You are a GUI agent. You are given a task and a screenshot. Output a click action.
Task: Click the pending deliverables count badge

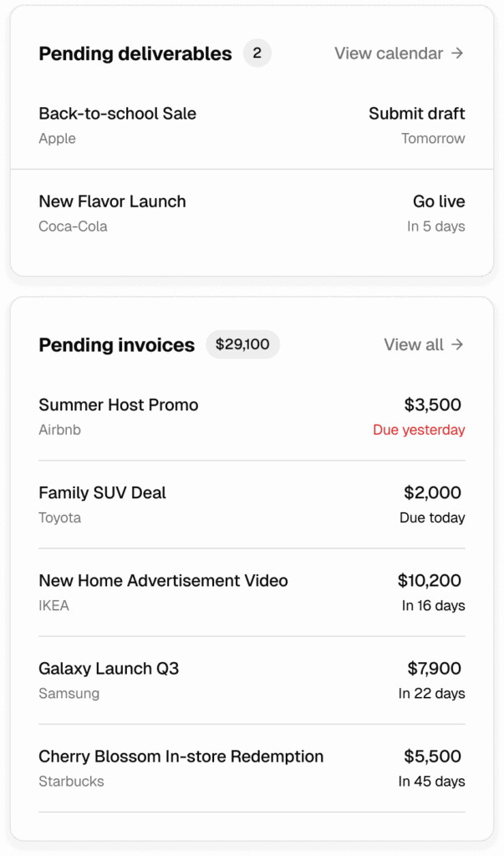(257, 53)
